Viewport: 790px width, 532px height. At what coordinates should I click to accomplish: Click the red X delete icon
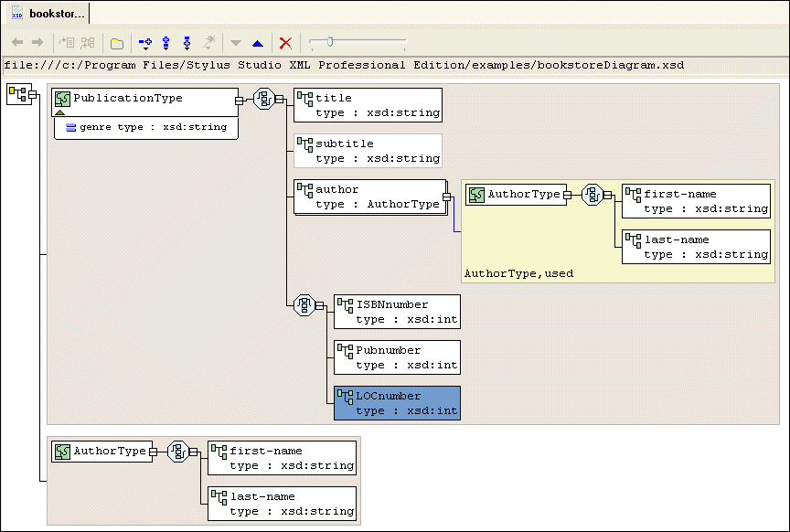point(285,43)
